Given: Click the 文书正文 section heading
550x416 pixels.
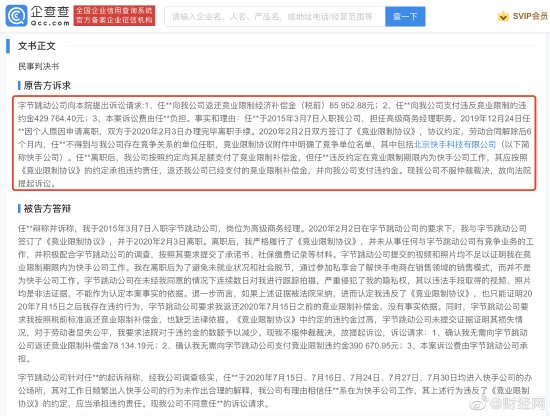Looking at the screenshot, I should (36, 46).
